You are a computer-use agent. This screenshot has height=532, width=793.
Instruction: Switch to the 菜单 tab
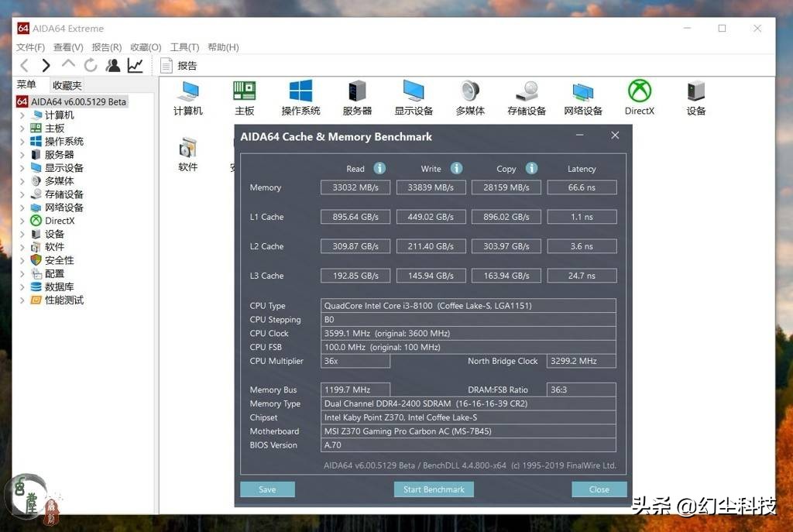click(x=26, y=84)
